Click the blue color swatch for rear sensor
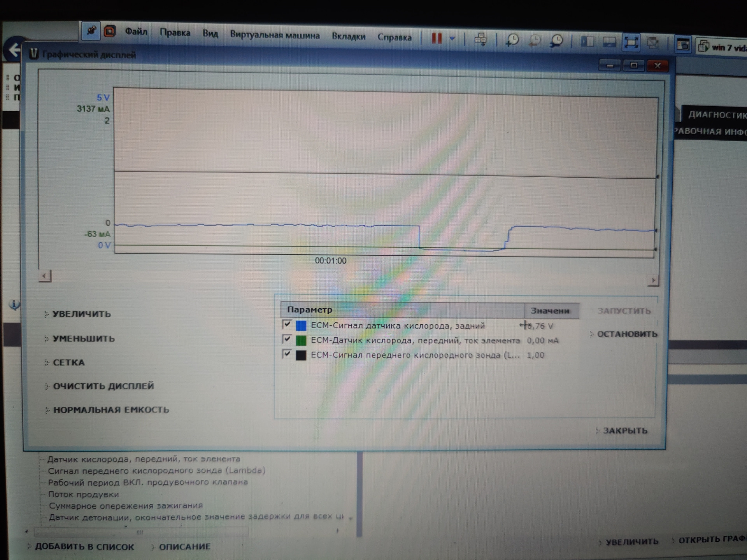The width and height of the screenshot is (747, 560). tap(301, 325)
